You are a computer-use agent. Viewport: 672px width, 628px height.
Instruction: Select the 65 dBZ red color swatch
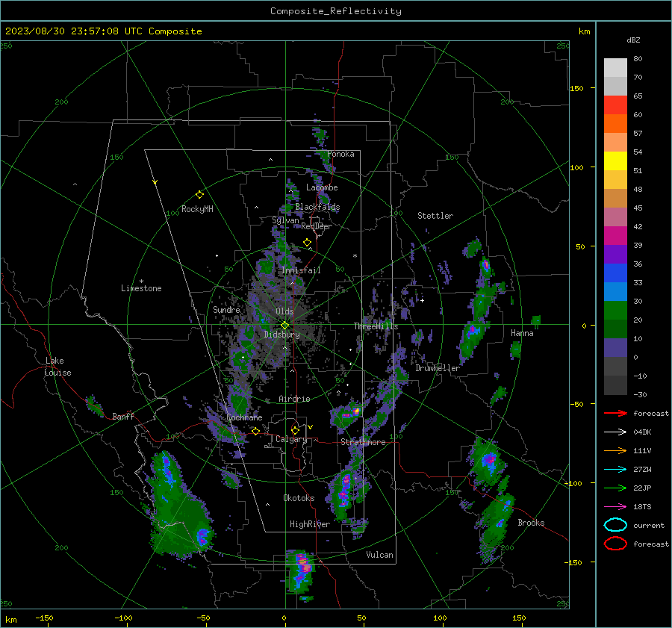point(615,105)
